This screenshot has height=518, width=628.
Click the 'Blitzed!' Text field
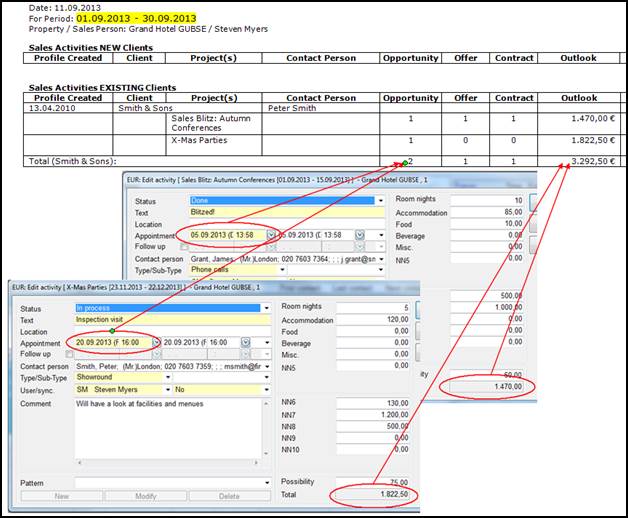(285, 212)
